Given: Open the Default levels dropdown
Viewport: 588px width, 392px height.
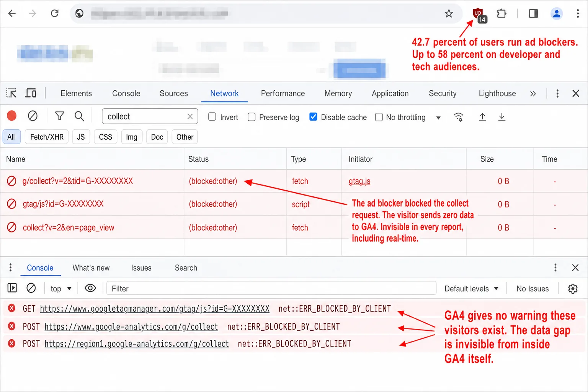Looking at the screenshot, I should tap(471, 289).
